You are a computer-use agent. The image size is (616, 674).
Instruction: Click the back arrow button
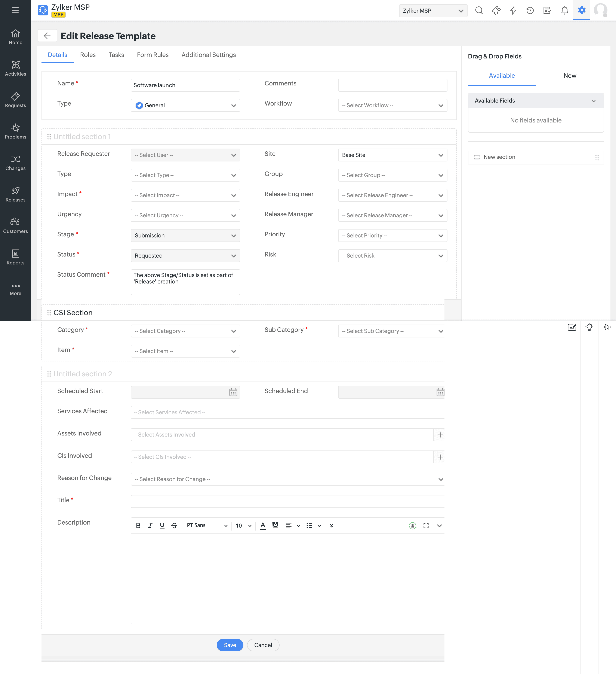click(x=47, y=36)
